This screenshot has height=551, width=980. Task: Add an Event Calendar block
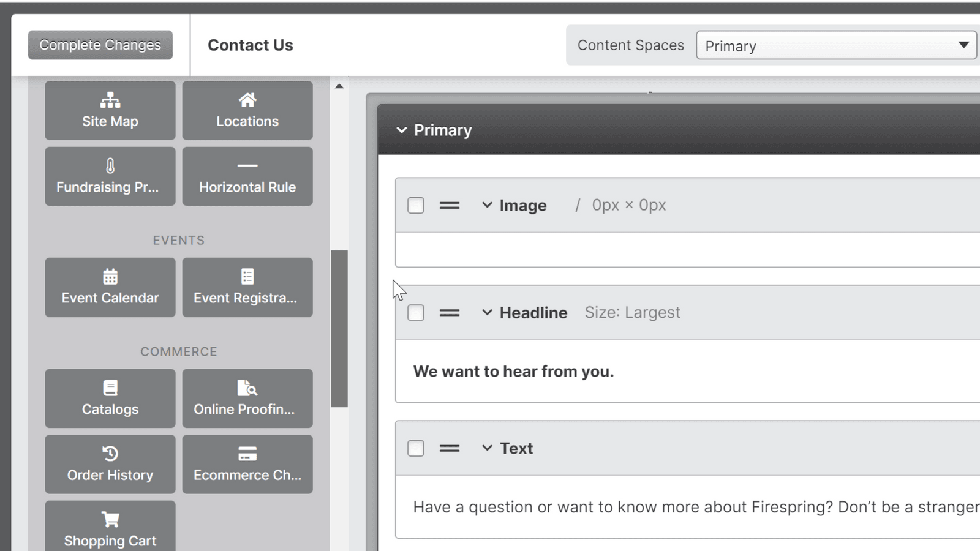[110, 287]
